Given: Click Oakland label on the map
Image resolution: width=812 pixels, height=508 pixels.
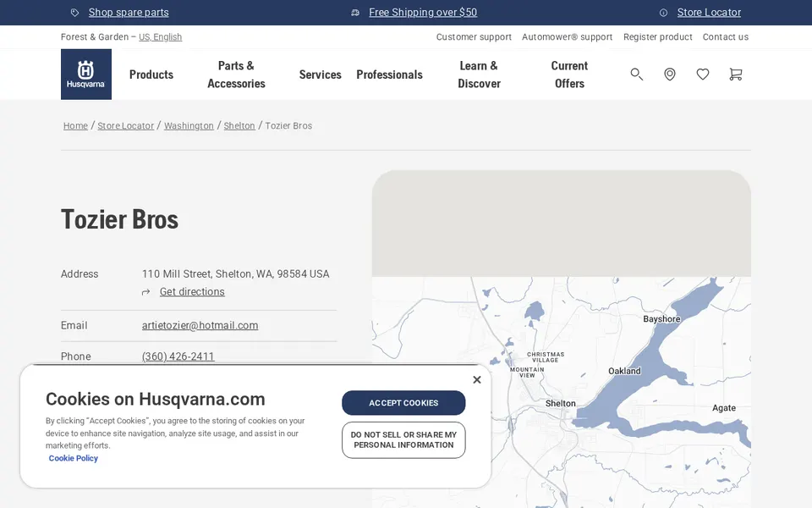Looking at the screenshot, I should click(624, 371).
